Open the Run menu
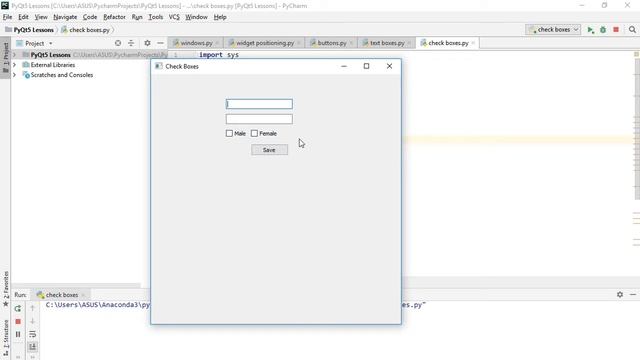This screenshot has width=640, height=360. 137,17
